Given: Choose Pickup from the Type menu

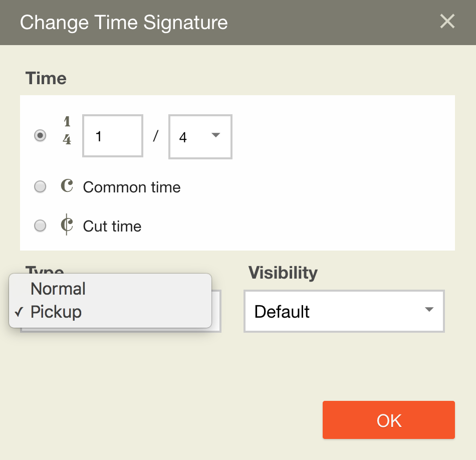Looking at the screenshot, I should (56, 312).
